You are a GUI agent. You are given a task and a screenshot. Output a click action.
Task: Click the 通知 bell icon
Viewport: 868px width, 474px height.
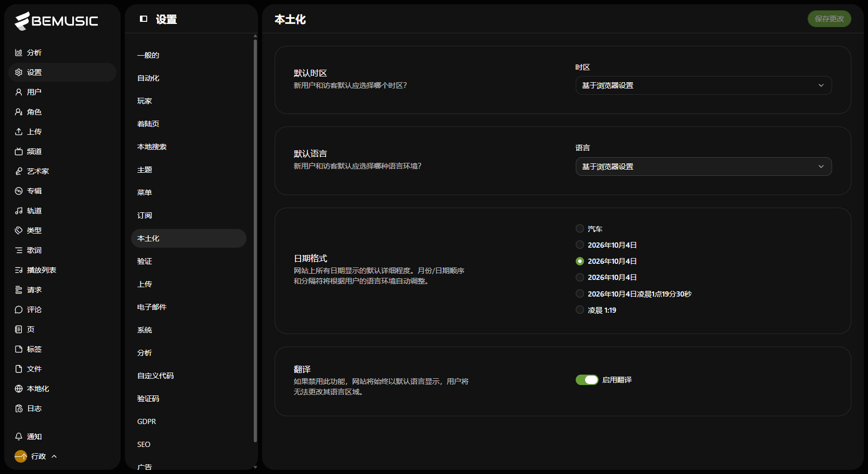[19, 437]
